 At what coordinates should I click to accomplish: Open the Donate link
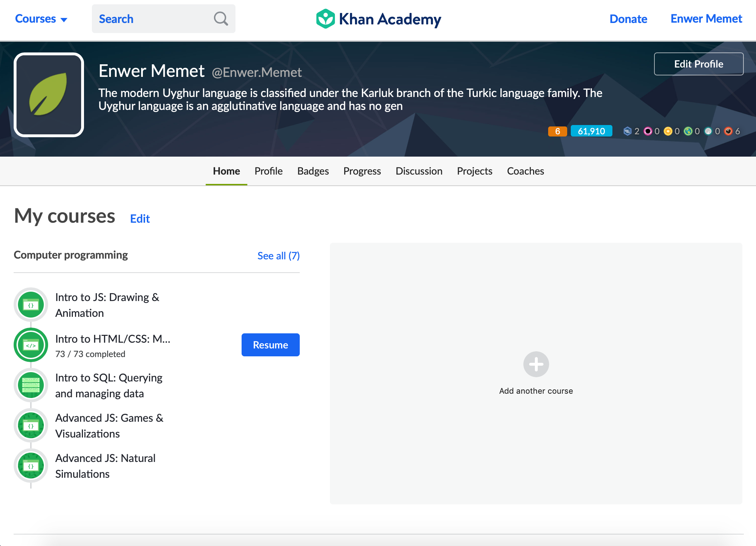click(628, 19)
